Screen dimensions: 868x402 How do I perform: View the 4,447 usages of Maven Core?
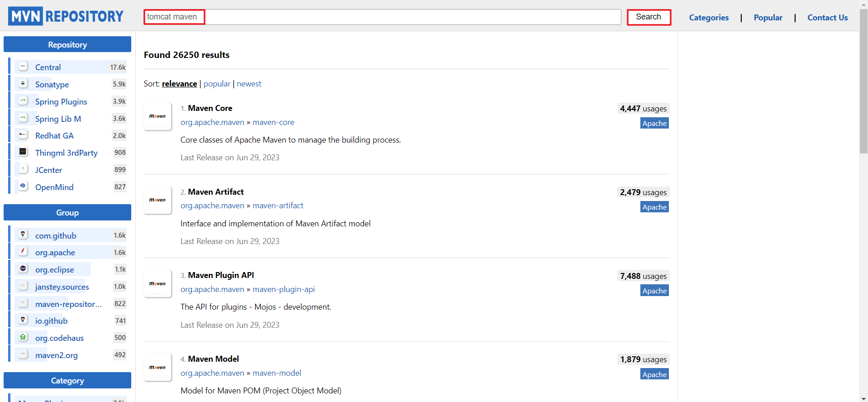coord(643,109)
